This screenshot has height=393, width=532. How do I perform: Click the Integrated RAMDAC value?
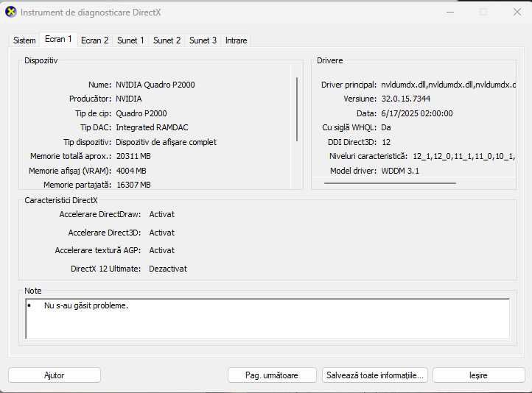[x=152, y=127]
